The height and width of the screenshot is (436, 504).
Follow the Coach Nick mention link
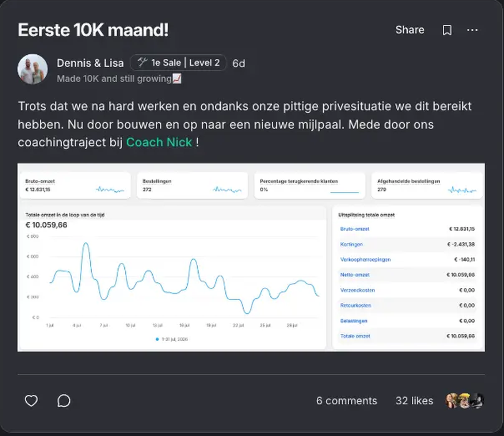159,142
